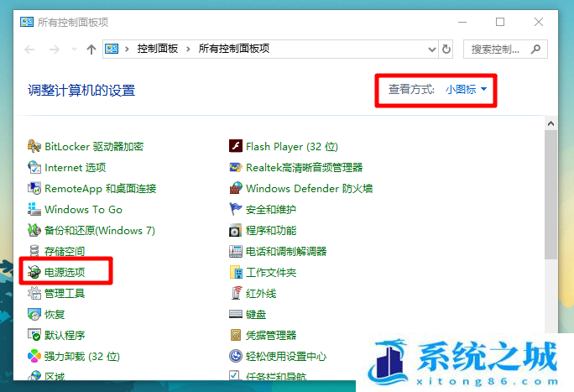
Task: Click the 凭据管理器 safe icon
Action: 235,335
